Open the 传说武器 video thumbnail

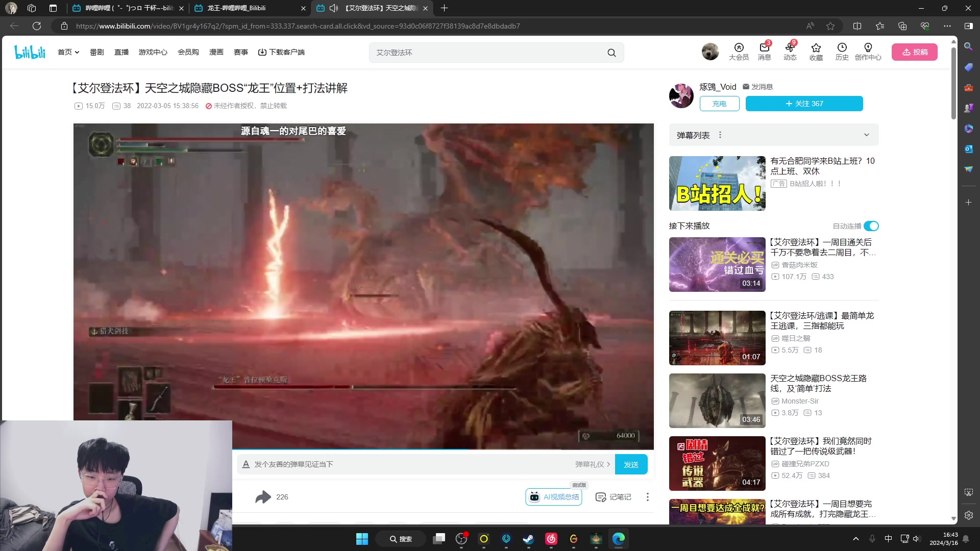(717, 463)
